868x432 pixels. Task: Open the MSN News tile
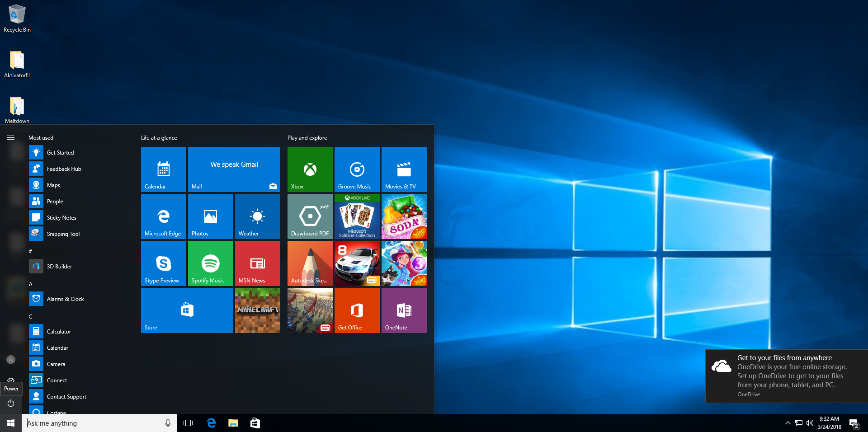258,263
